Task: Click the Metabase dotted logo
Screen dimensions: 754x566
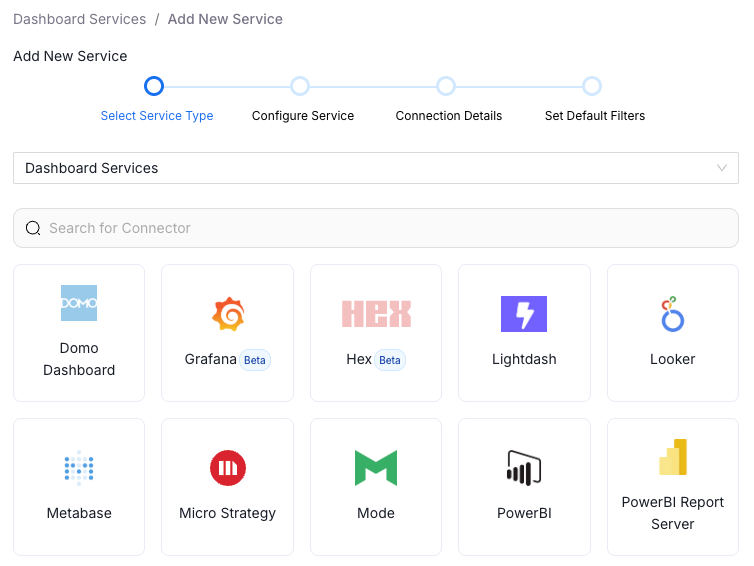Action: click(79, 468)
